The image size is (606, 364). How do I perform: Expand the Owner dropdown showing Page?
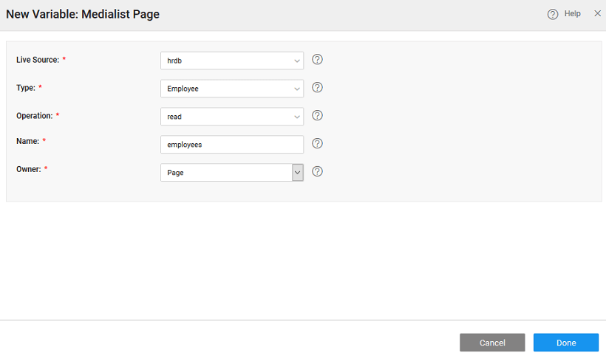[x=231, y=173]
